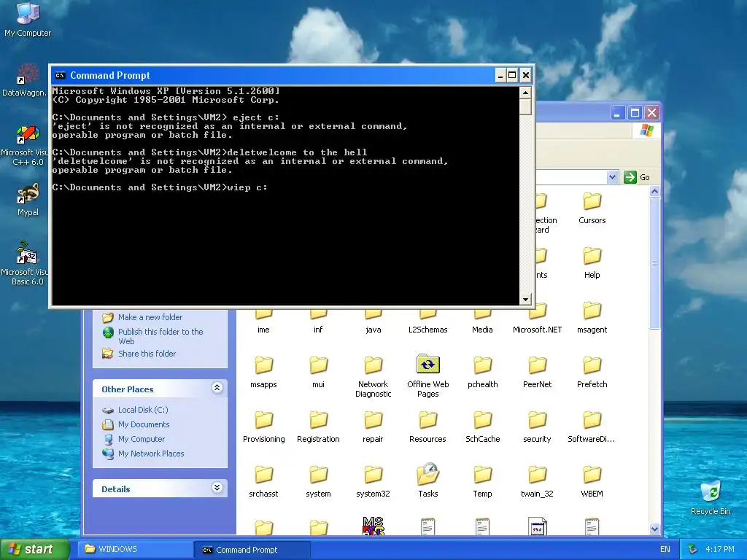Collapse the Other Places panel
Image resolution: width=747 pixels, height=560 pixels.
click(x=217, y=388)
